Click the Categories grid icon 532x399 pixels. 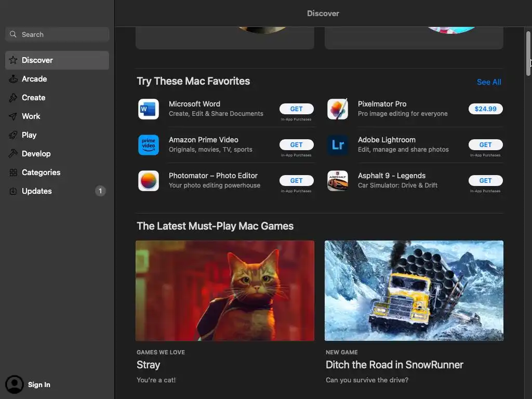(x=13, y=172)
